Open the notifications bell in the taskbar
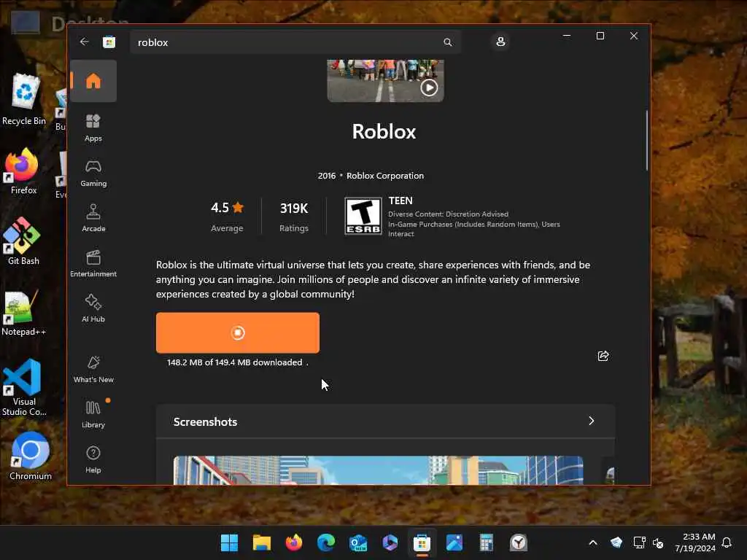Image resolution: width=747 pixels, height=560 pixels. pos(727,542)
